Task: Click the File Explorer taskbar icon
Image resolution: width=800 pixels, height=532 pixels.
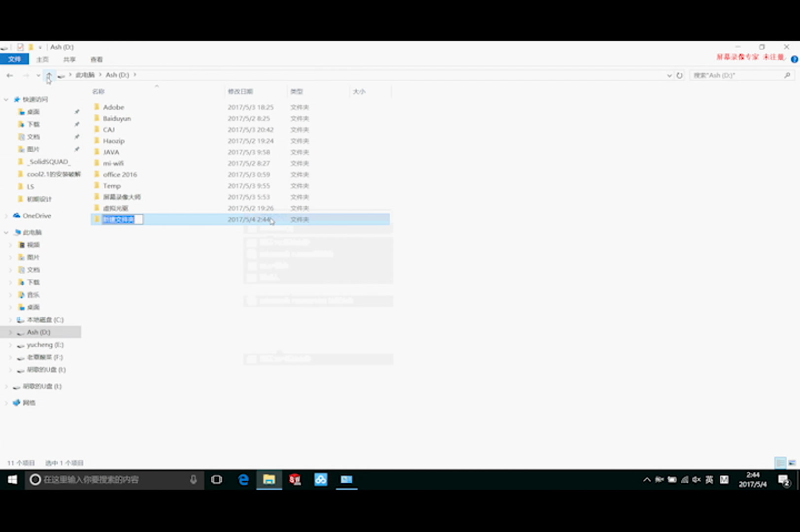Action: tap(269, 480)
